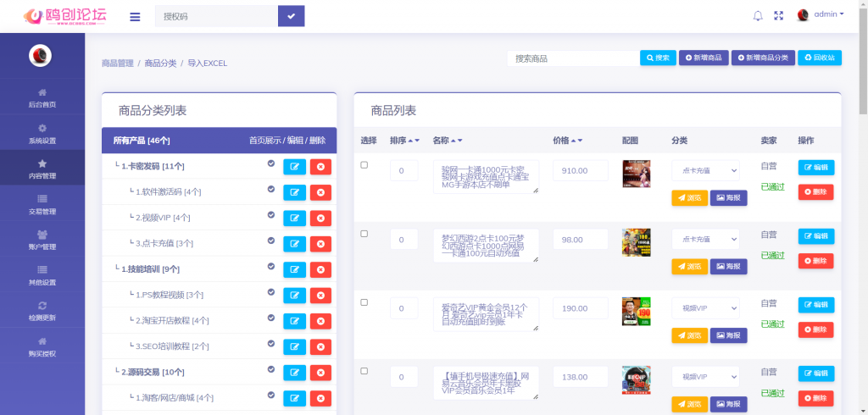The height and width of the screenshot is (415, 868).
Task: Open category dropdown for the 98.00 product
Action: pos(706,239)
